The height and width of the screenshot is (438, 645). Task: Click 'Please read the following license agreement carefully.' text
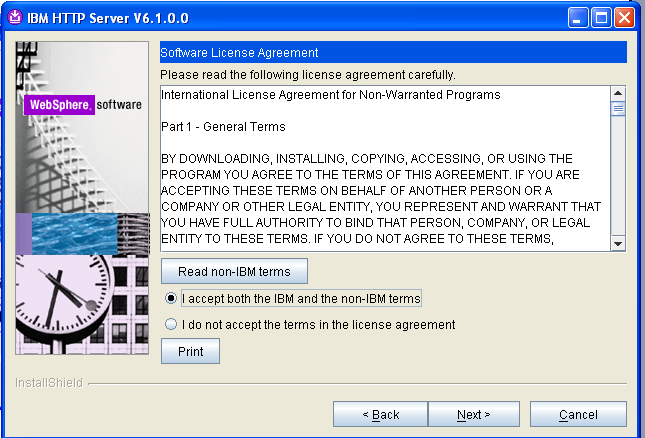pyautogui.click(x=308, y=75)
